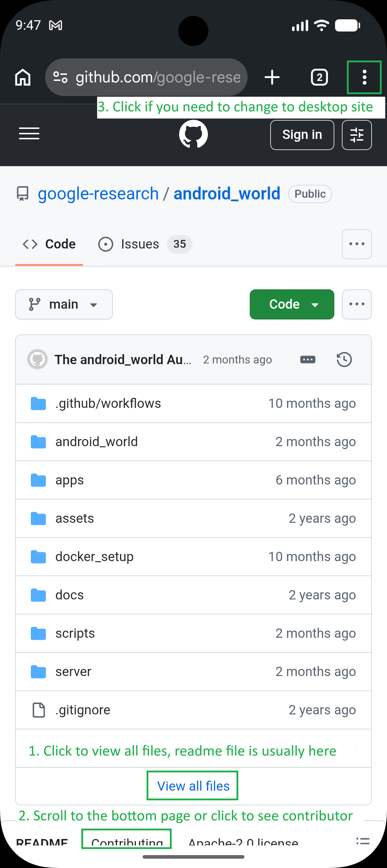Open site info icon in address bar
This screenshot has width=387, height=868.
[60, 77]
